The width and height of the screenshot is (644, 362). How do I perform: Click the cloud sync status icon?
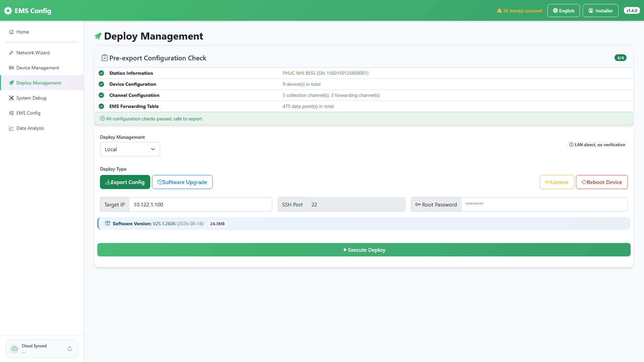coord(14,349)
